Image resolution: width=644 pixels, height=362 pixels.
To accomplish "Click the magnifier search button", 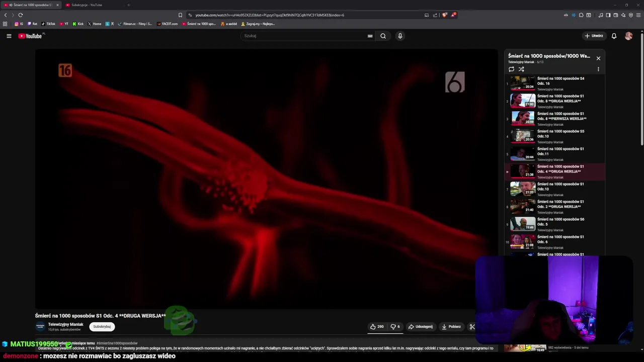I will pyautogui.click(x=383, y=36).
